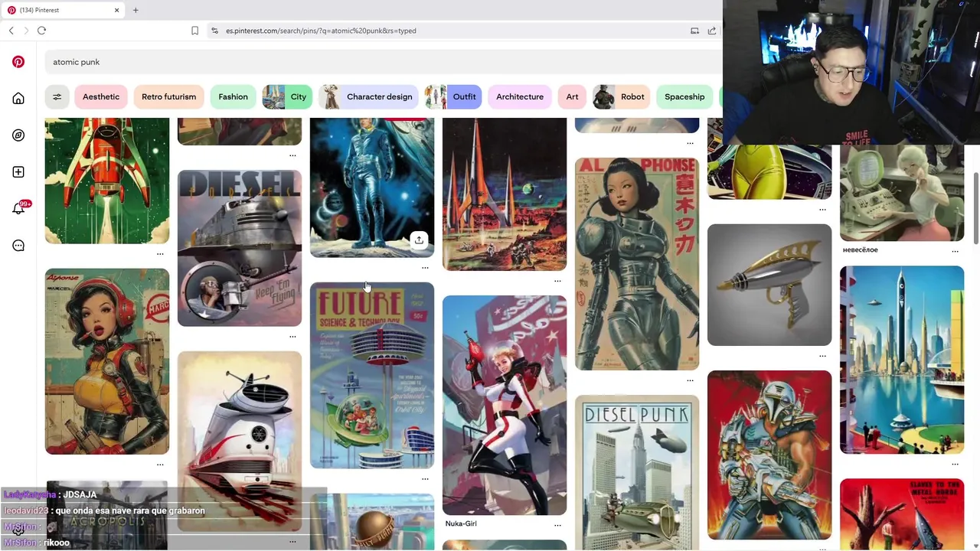Open more options under невесёлое pin

click(955, 251)
